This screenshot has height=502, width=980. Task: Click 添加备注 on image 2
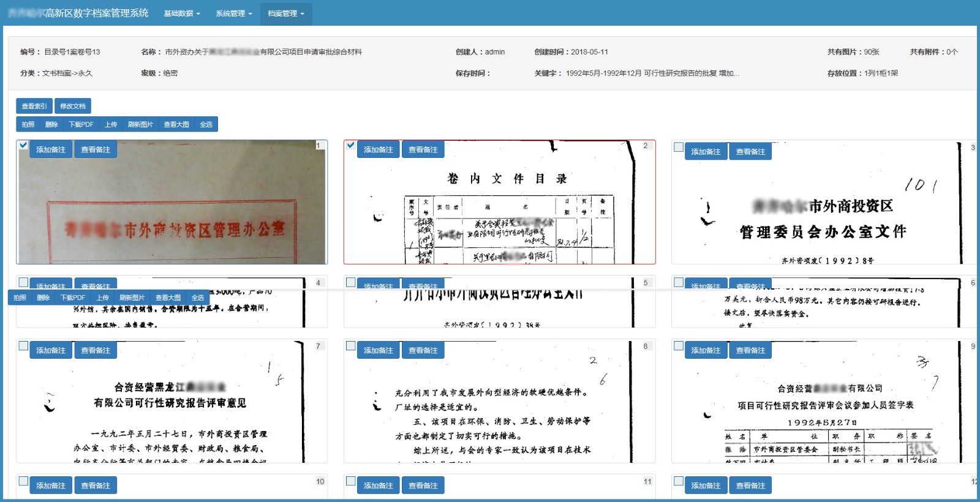(x=379, y=149)
